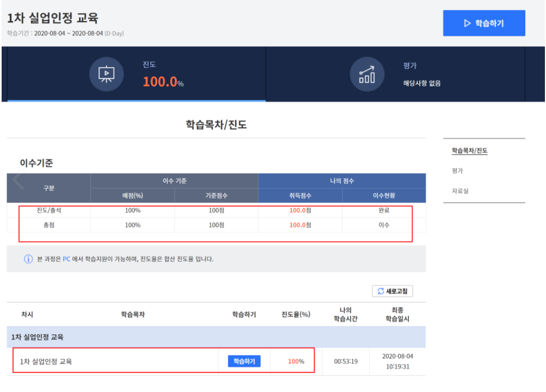Viewport: 546px width, 392px height.
Task: Click the 이수현황 column header
Action: point(384,196)
